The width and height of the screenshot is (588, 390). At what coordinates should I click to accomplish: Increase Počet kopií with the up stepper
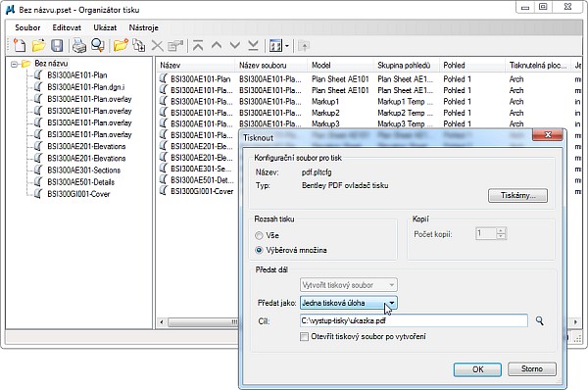(501, 230)
